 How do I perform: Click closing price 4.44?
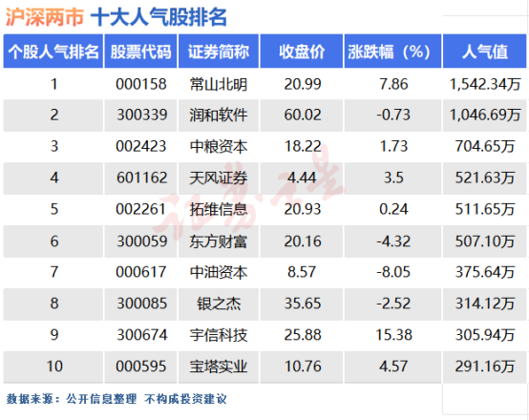coord(302,178)
